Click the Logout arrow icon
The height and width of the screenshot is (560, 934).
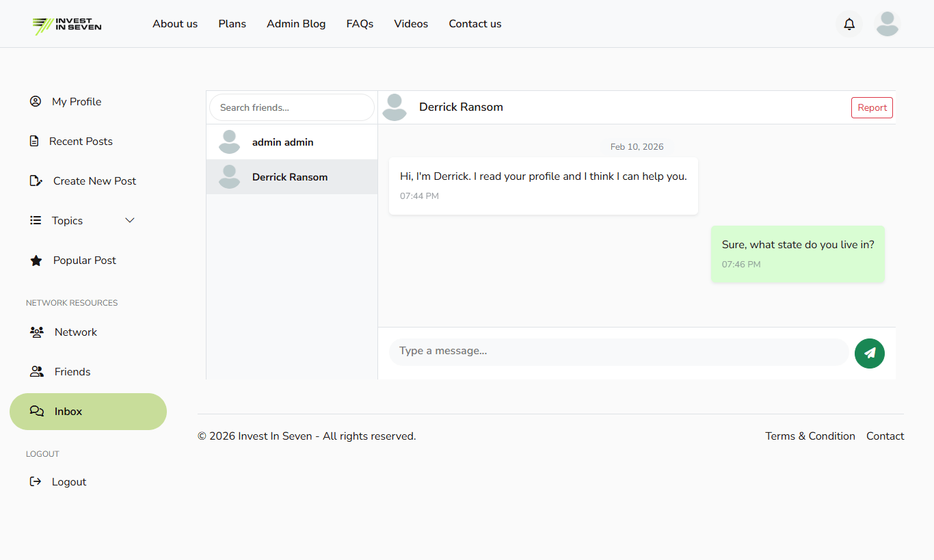click(x=36, y=481)
